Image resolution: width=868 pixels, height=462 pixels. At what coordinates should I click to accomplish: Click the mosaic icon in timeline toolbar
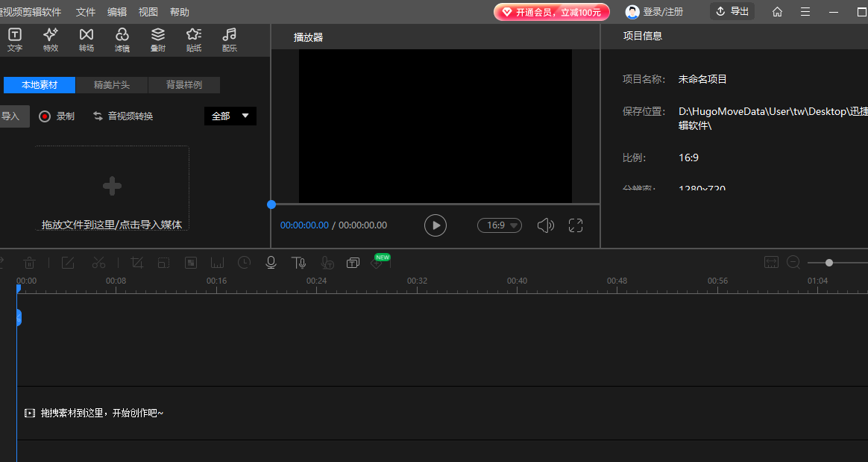coord(190,263)
